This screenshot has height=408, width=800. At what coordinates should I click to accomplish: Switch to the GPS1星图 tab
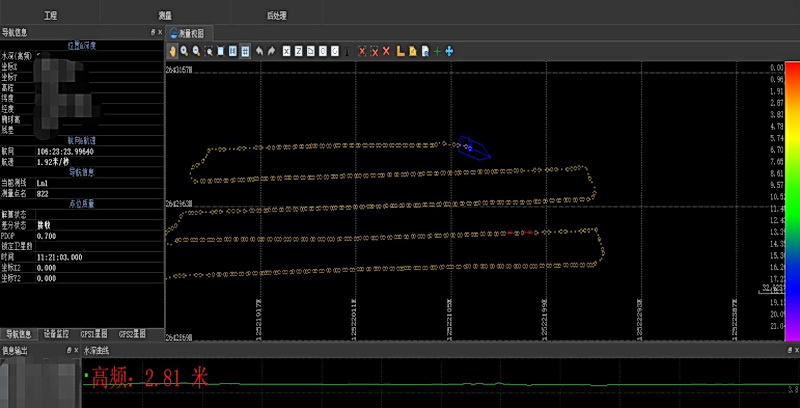coord(94,333)
